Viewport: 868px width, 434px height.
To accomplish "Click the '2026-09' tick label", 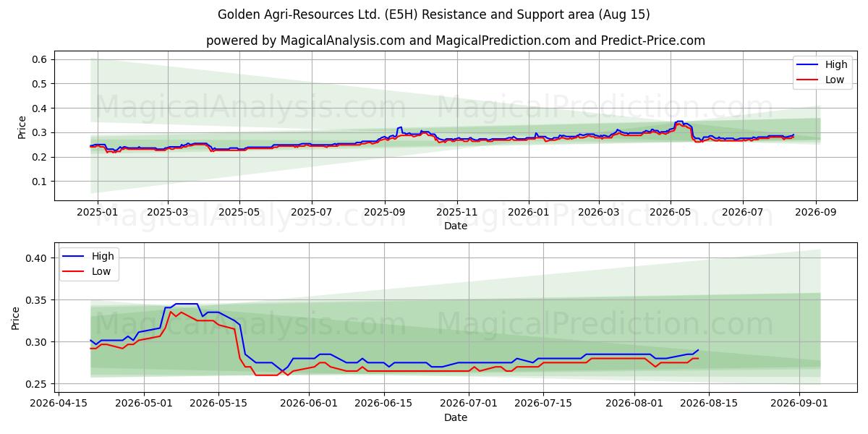I will [816, 213].
